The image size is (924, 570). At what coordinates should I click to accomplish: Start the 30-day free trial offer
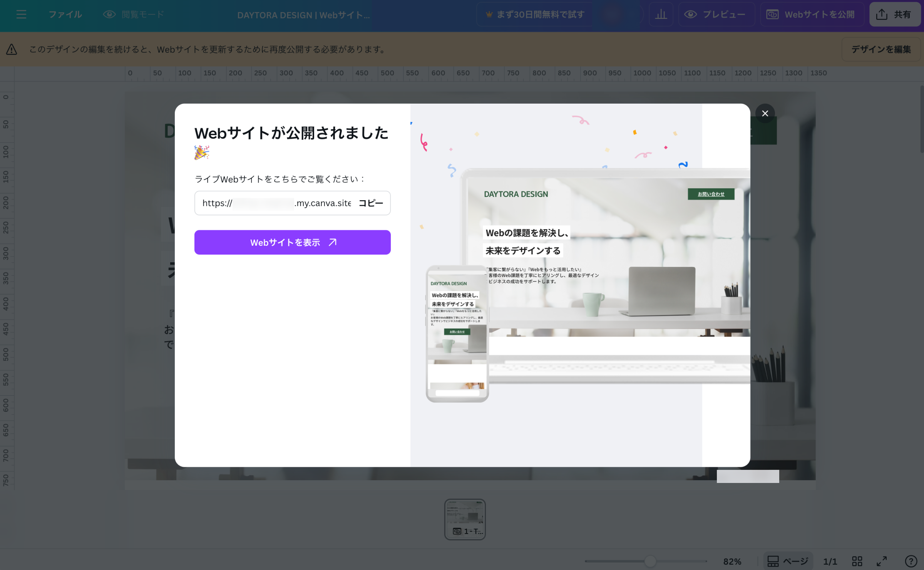(535, 15)
